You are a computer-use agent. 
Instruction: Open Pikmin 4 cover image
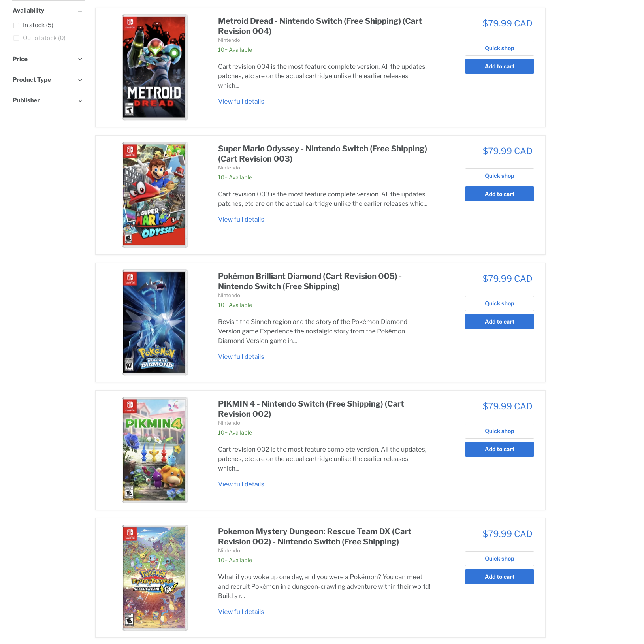tap(155, 450)
